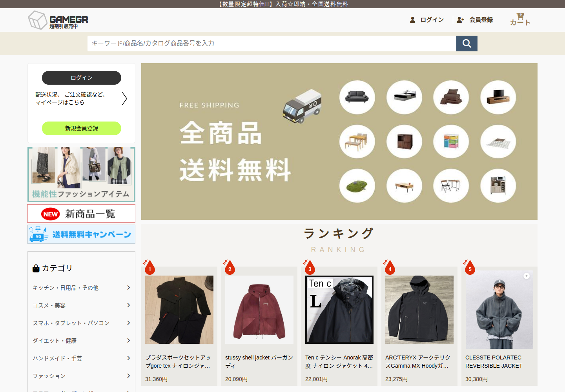Click CLESSTE POLARTEC REVERSIBLE JACKET title
Viewport: 565px width, 392px height.
(x=494, y=361)
